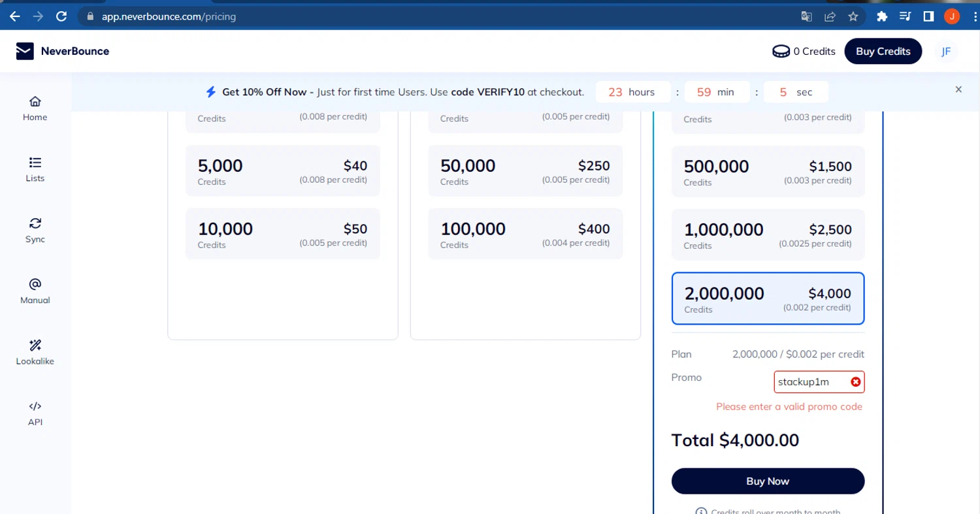The height and width of the screenshot is (514, 980).
Task: Click the site lock icon
Action: click(x=91, y=16)
